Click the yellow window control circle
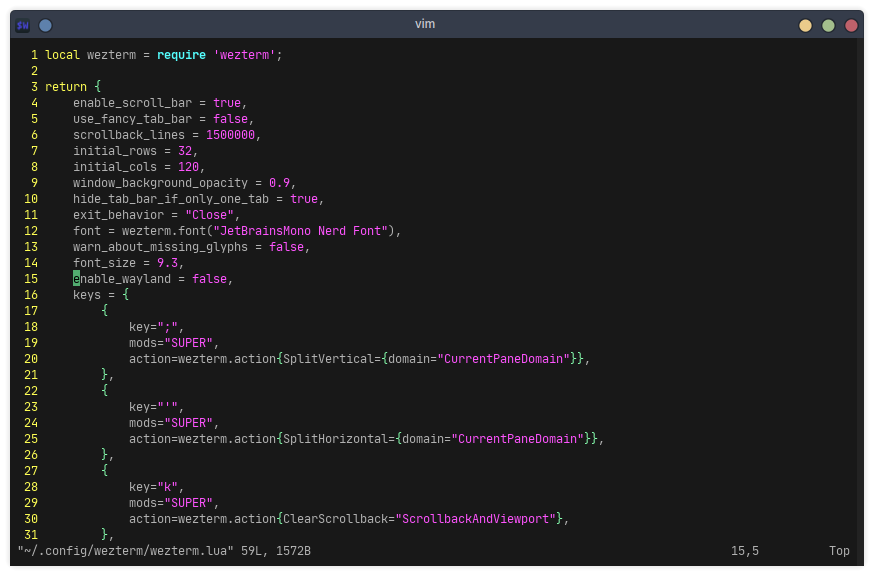The image size is (874, 576). [x=805, y=23]
